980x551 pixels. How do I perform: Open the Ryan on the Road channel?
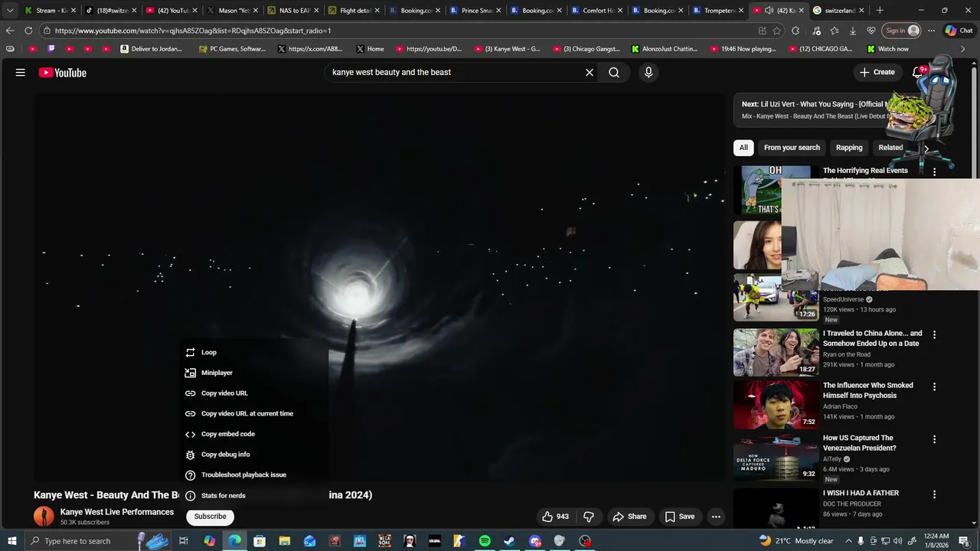[847, 354]
